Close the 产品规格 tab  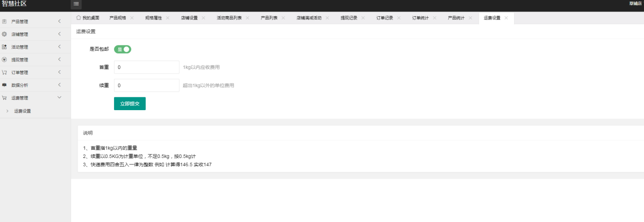click(x=132, y=18)
